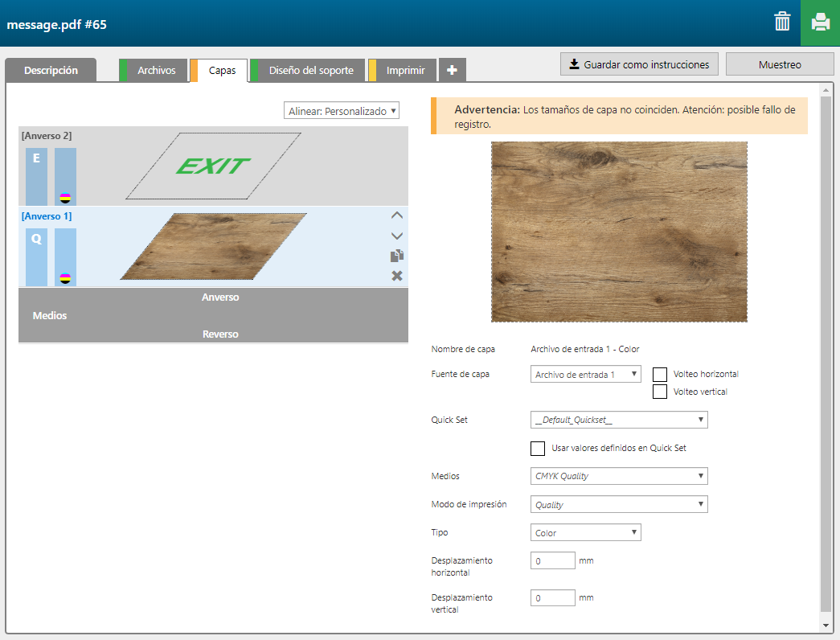The image size is (840, 640).
Task: Switch to the Archivos tab
Action: point(154,70)
